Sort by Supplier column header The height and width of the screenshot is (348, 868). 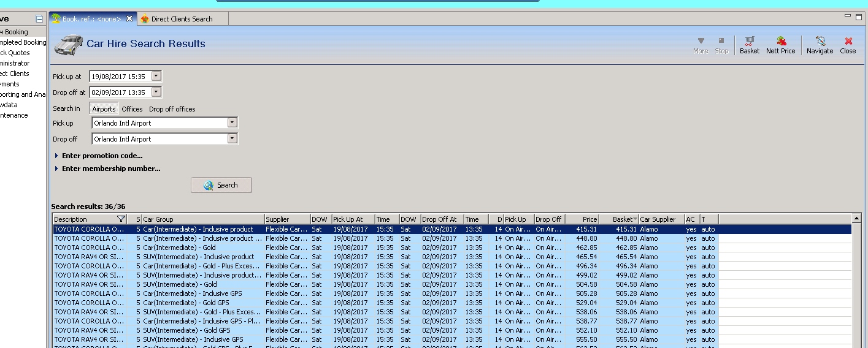(x=287, y=219)
